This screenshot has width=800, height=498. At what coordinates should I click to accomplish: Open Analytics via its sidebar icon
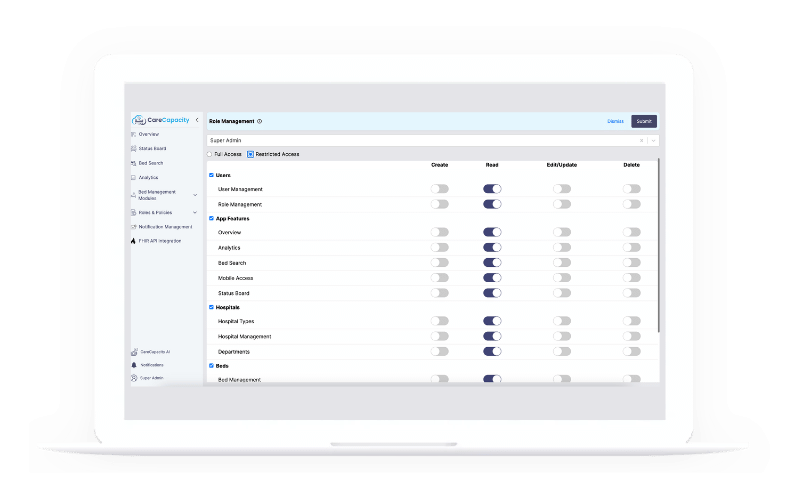[133, 177]
